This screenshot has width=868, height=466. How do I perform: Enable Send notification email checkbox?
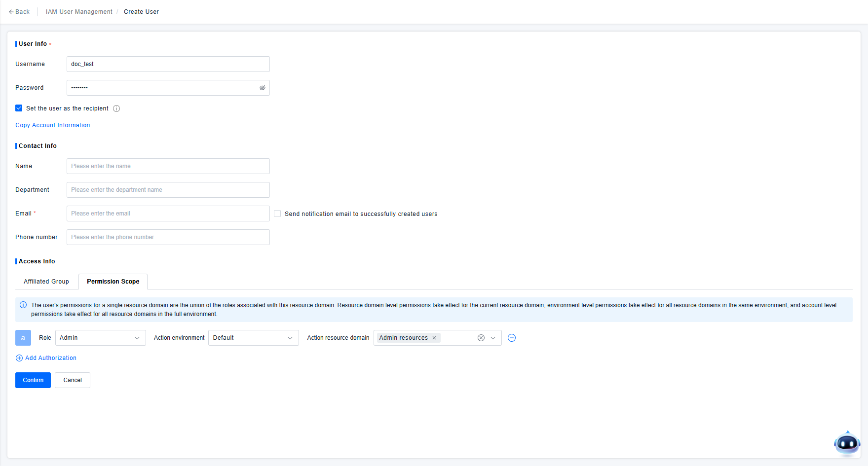pos(277,214)
